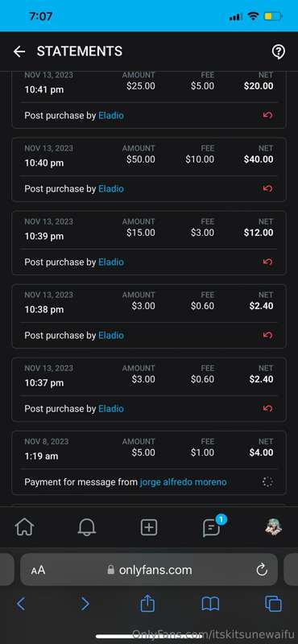The image size is (298, 644).
Task: Open Safari bookmarks book icon
Action: coord(210,604)
